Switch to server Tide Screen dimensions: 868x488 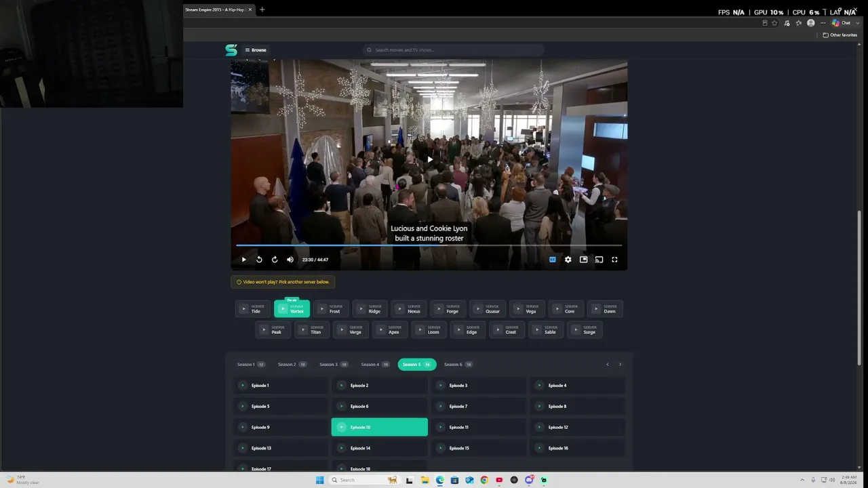(253, 309)
